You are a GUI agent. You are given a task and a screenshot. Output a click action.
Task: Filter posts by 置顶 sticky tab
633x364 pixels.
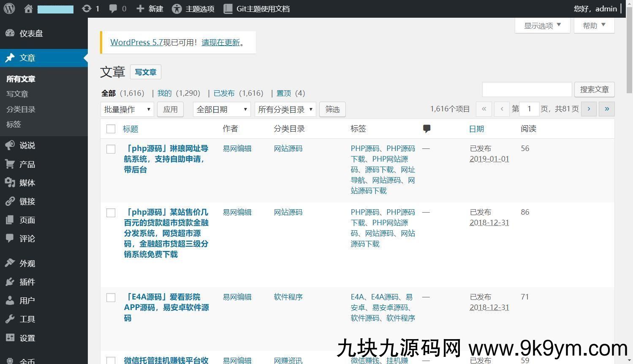click(283, 93)
